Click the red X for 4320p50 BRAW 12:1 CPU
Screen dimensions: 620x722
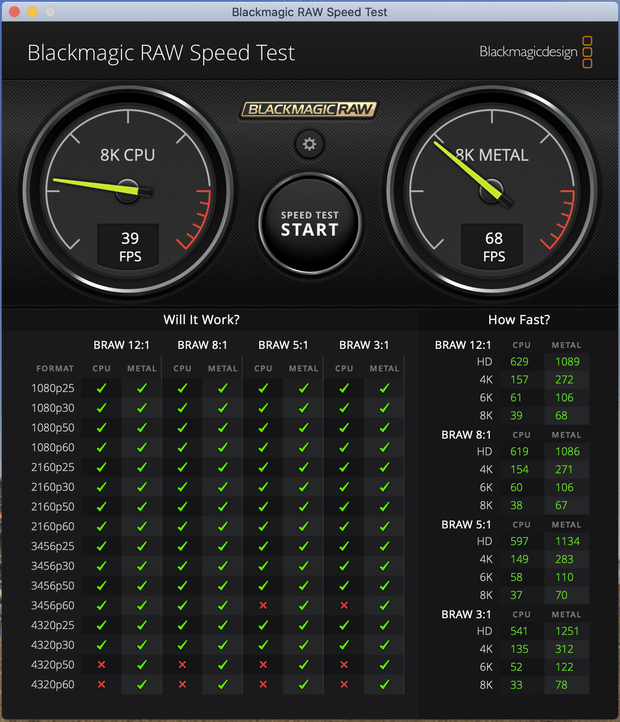tap(101, 664)
